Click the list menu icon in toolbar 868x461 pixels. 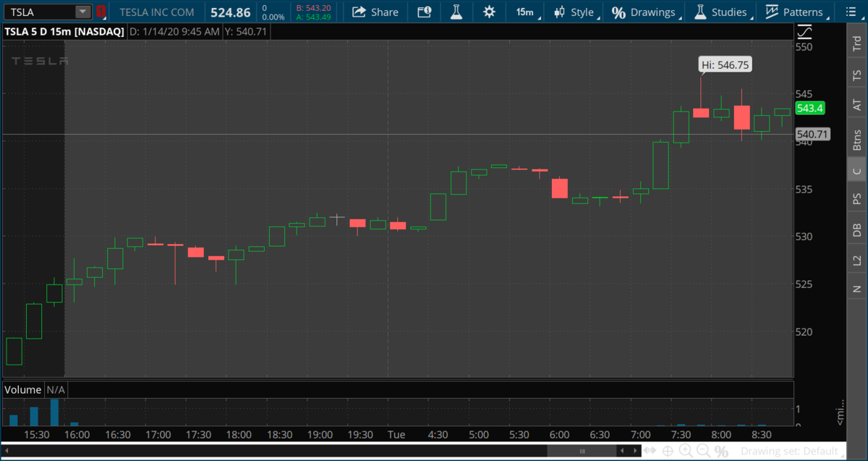coord(852,12)
